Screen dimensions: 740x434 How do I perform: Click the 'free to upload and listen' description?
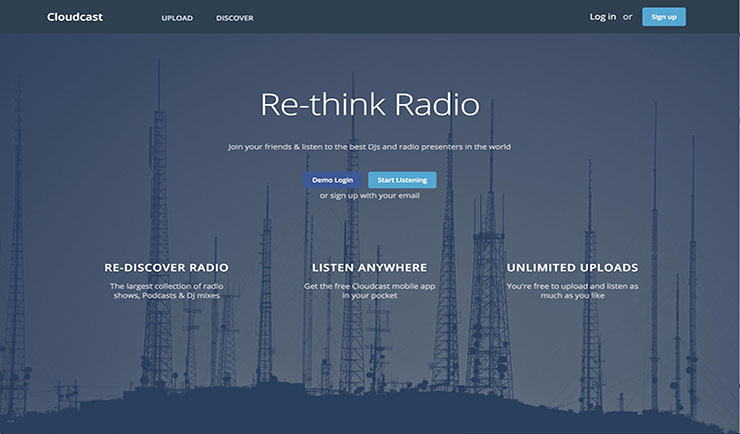572,291
